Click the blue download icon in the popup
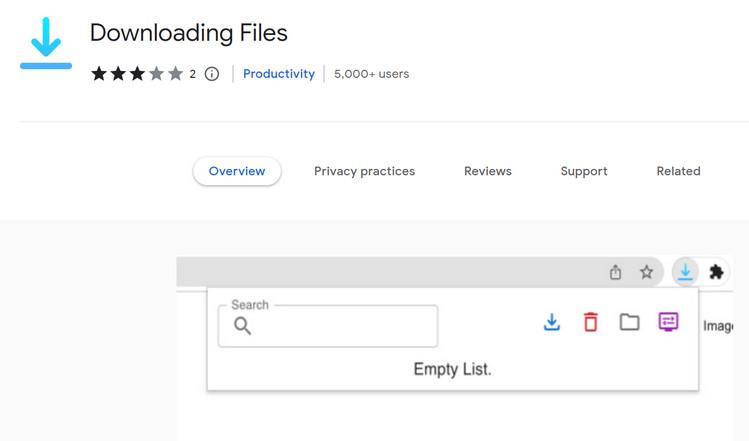Screen dimensions: 749x441 click(x=551, y=322)
